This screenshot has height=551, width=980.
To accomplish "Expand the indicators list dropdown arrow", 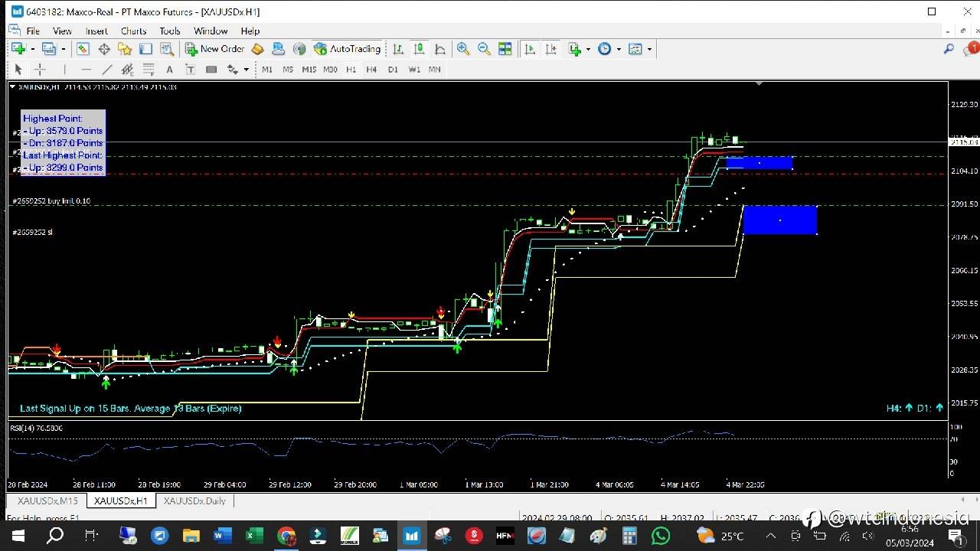I will coord(588,49).
